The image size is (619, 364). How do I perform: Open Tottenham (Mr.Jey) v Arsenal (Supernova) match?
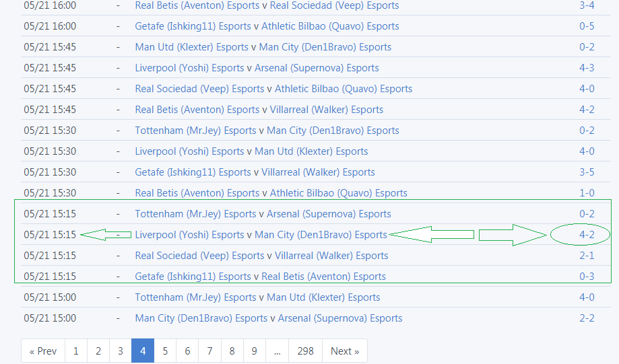pos(263,214)
